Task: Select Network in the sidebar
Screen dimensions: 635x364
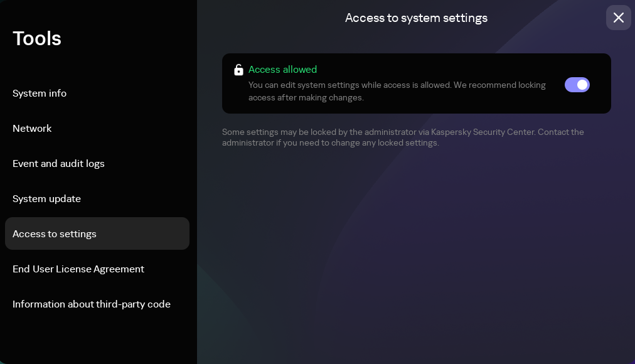Action: point(32,128)
